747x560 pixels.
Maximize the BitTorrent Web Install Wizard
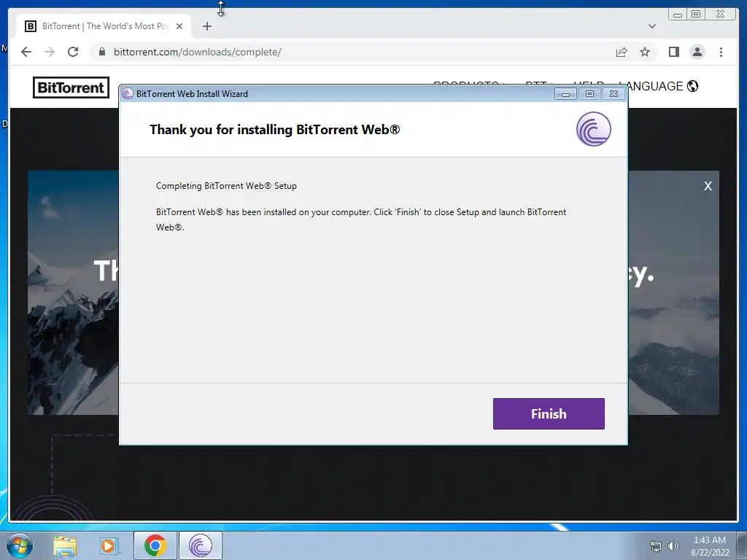589,94
